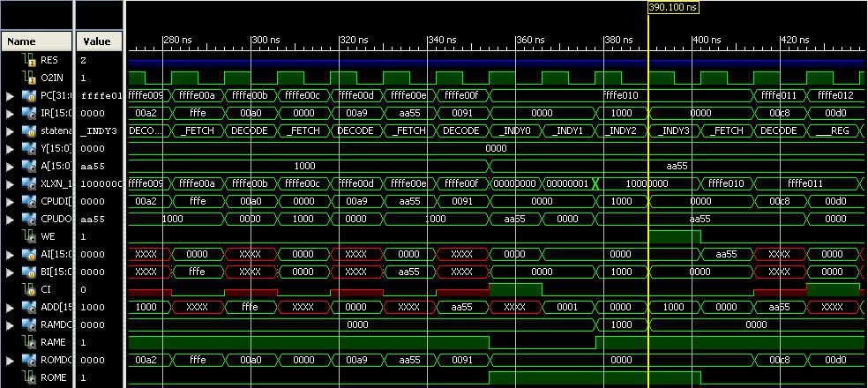Click the 390.100 ns cursor time label
The image size is (868, 388).
tap(672, 7)
